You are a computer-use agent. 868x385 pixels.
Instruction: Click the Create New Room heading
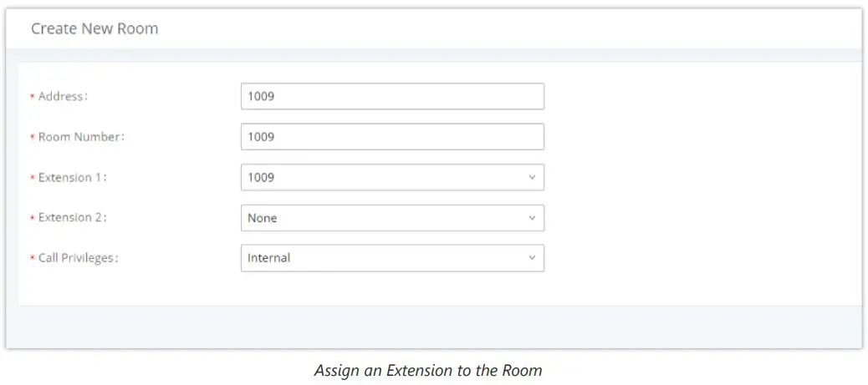tap(94, 28)
